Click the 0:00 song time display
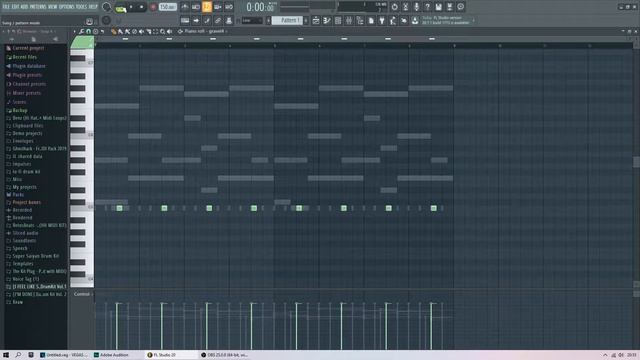Screen dimensions: 640x360 tap(260, 7)
